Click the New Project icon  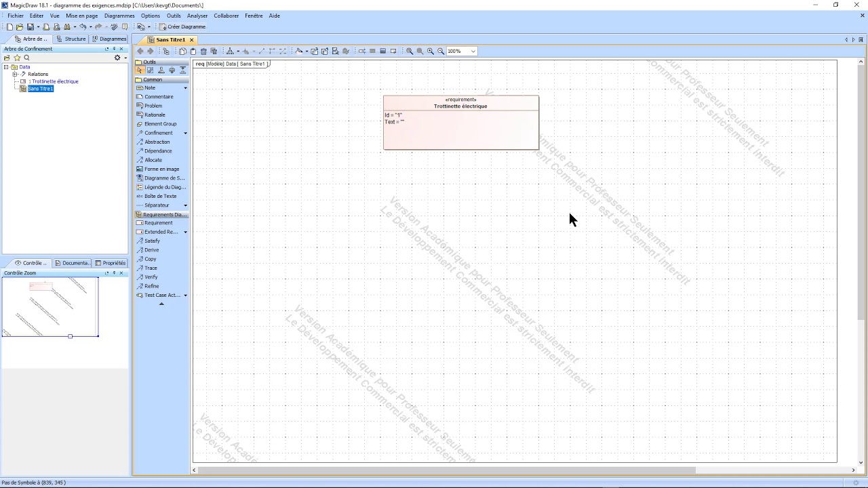tap(9, 27)
